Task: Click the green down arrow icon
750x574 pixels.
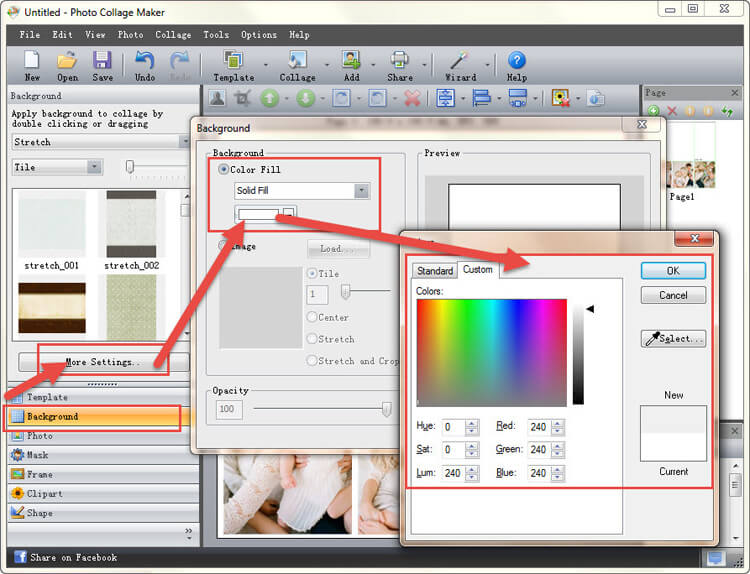Action: (305, 99)
